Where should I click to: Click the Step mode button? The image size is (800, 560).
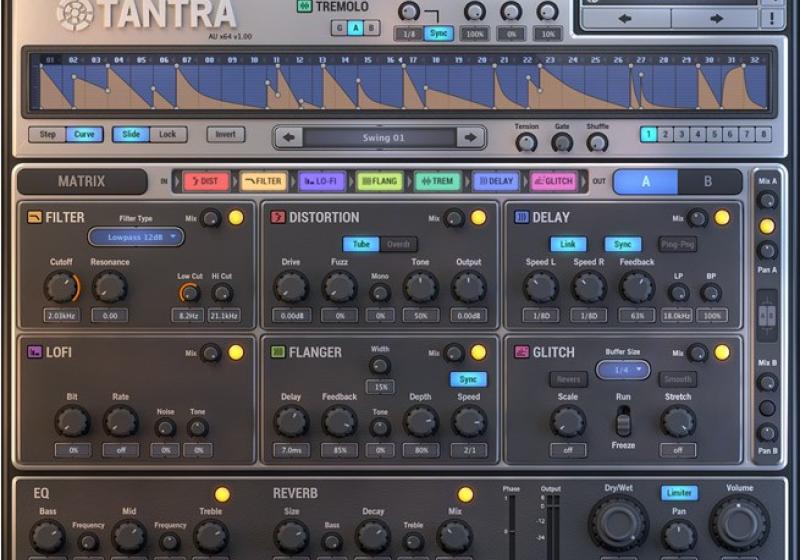tap(47, 134)
